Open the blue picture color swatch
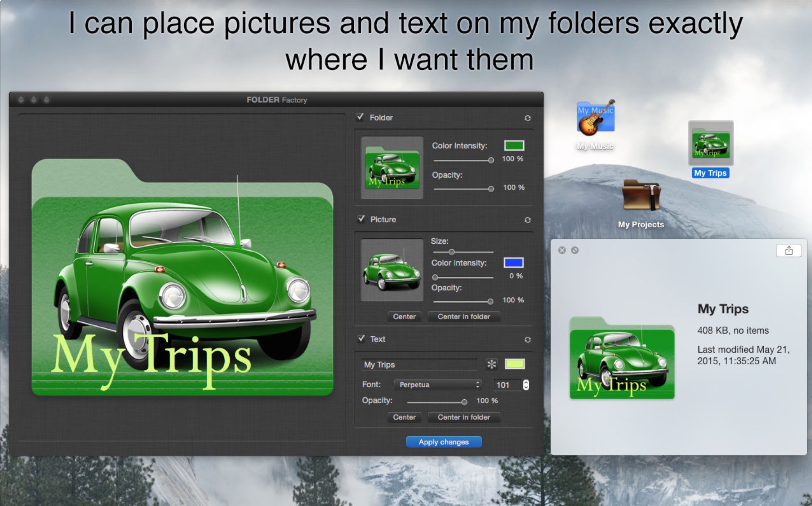 (x=513, y=263)
